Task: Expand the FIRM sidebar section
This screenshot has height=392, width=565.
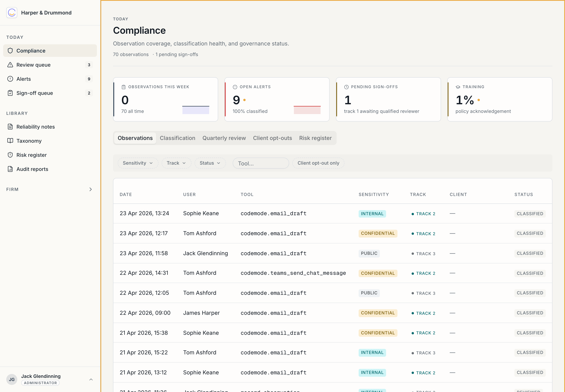Action: pos(50,189)
